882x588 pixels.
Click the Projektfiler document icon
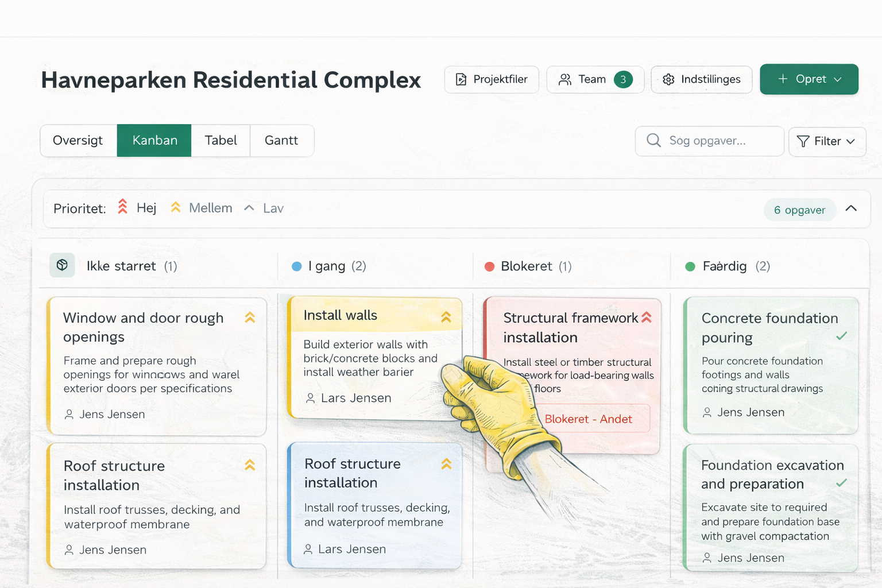click(x=461, y=79)
